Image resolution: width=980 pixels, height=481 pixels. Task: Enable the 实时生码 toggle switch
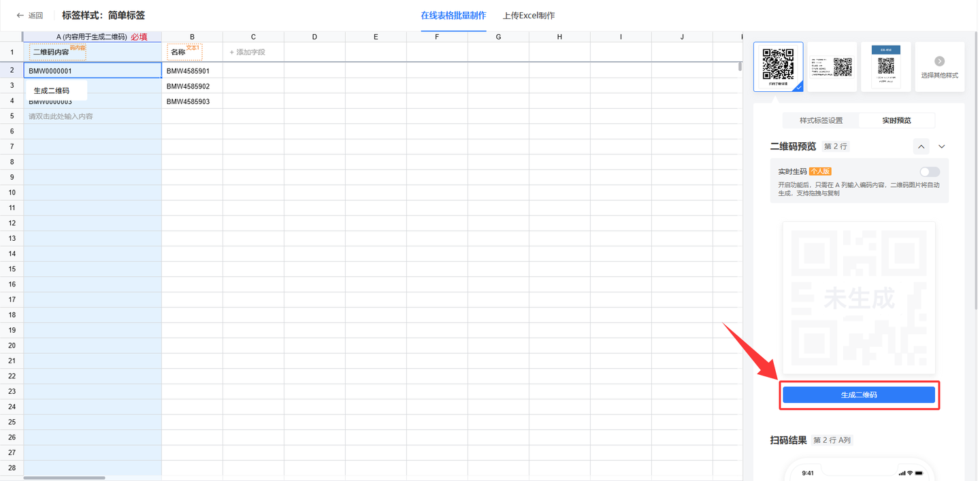coord(929,171)
